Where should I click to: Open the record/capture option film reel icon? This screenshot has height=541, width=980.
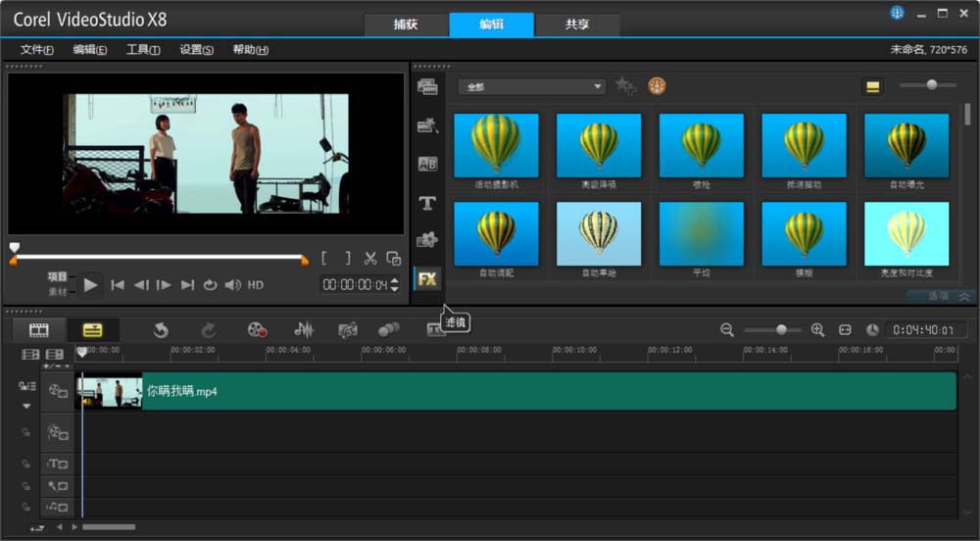pos(258,330)
